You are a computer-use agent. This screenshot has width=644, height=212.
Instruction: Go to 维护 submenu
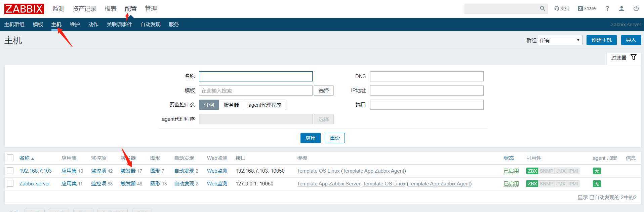coord(75,25)
